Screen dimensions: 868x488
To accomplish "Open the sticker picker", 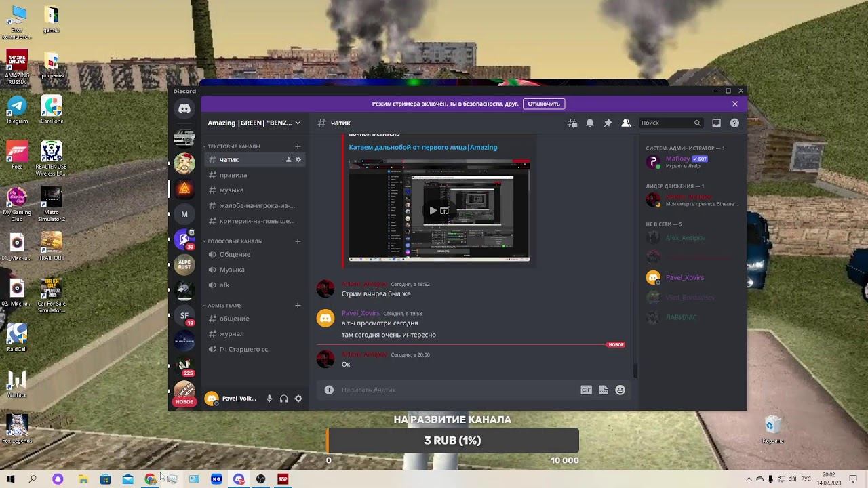I will click(603, 390).
